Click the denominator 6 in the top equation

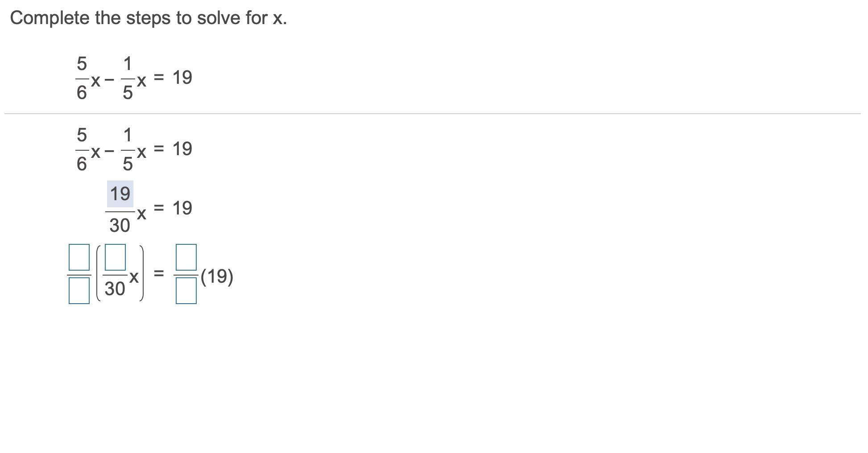click(x=82, y=93)
